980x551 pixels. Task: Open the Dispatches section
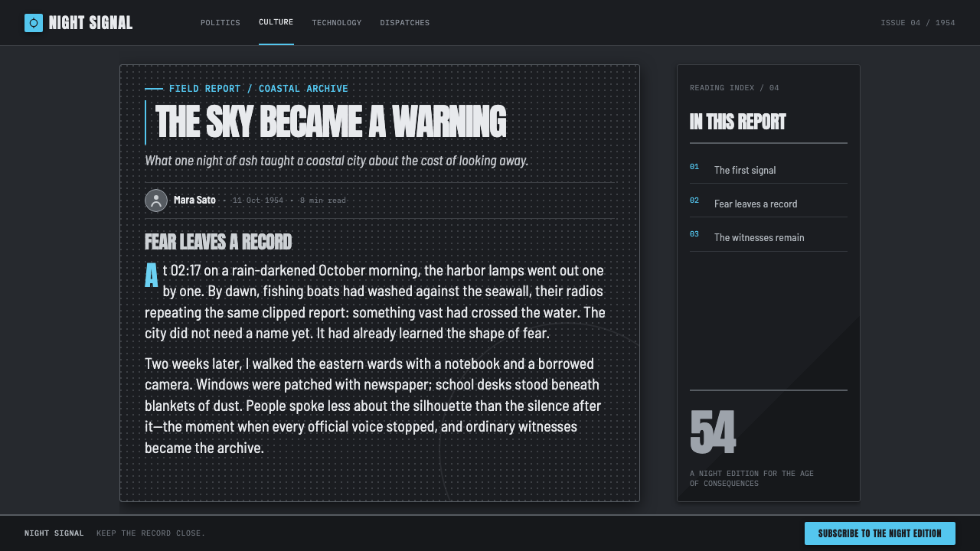coord(405,23)
